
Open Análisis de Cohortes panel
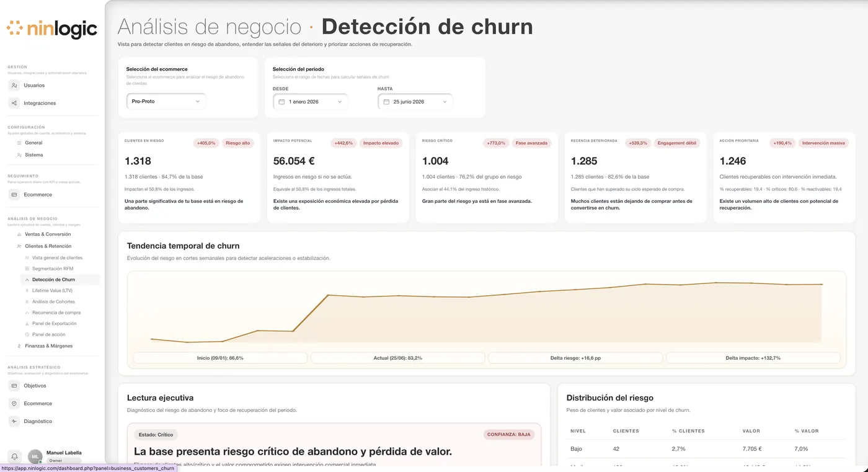[53, 301]
